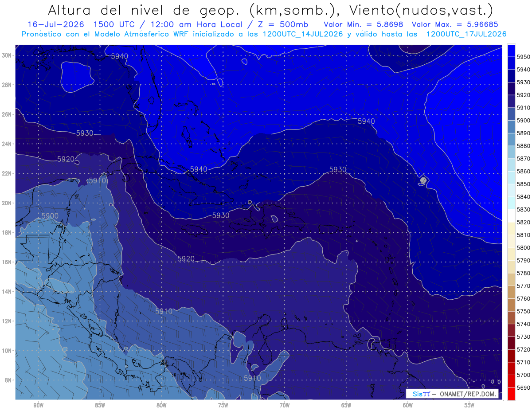Click the 5810 label on the color scale
The height and width of the screenshot is (411, 532).
coord(523,235)
